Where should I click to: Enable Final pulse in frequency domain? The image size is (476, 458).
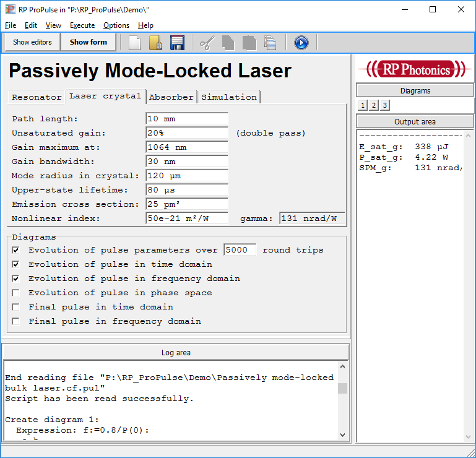[x=16, y=321]
